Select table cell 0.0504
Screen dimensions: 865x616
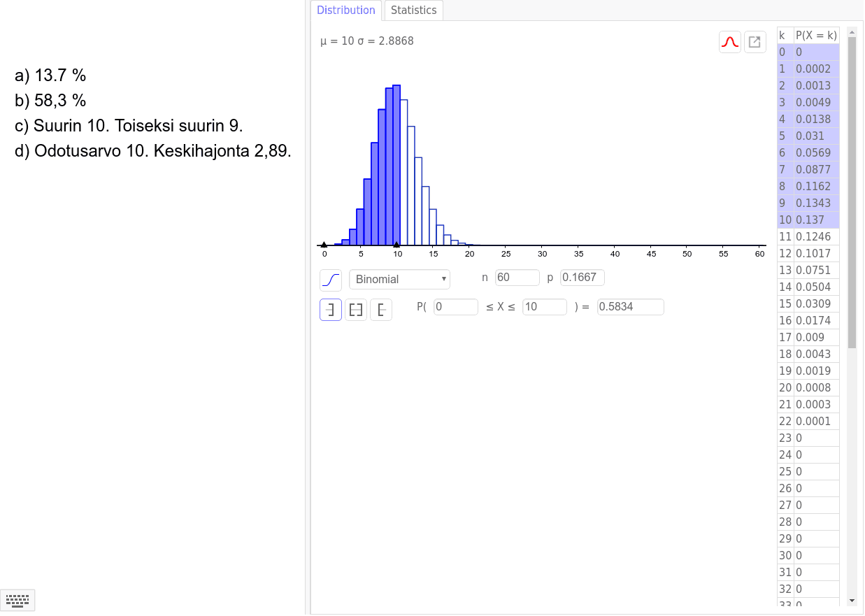(817, 287)
